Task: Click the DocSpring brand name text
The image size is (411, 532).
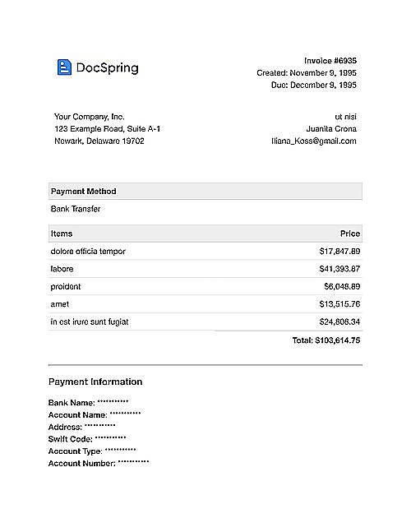Action: 107,68
